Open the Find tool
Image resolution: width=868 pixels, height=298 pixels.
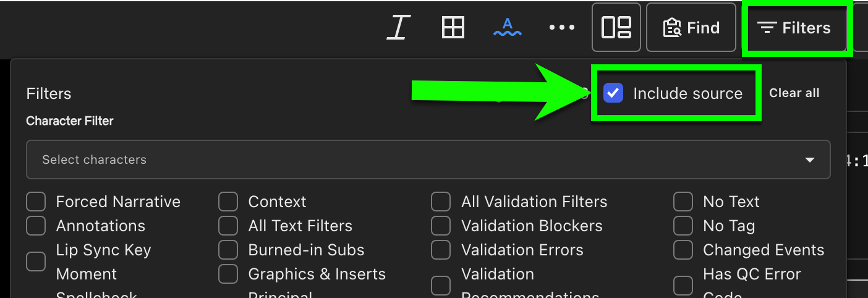[x=691, y=28]
